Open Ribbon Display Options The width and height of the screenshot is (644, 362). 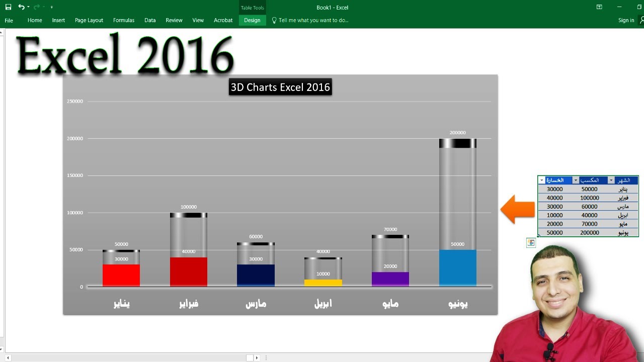[599, 7]
